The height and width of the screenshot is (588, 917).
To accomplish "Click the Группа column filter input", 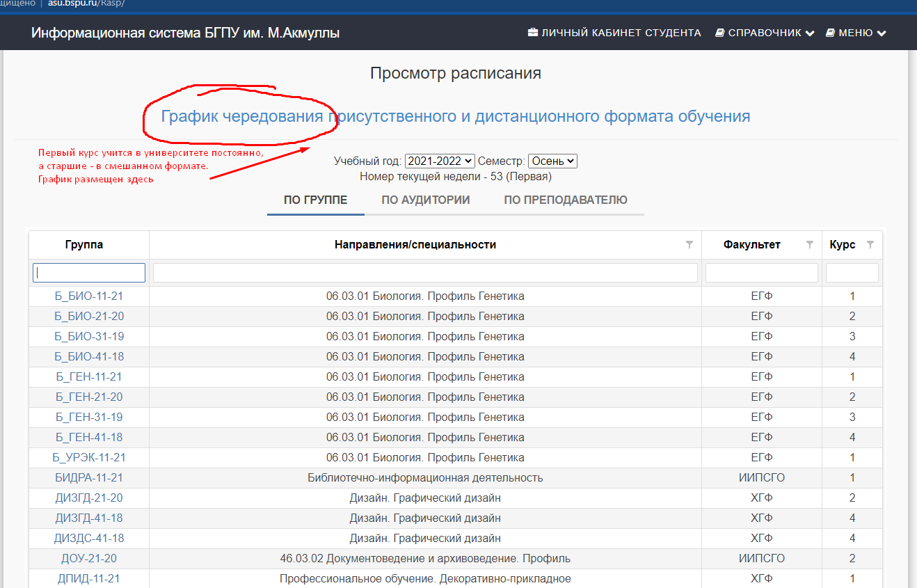I will pos(89,273).
